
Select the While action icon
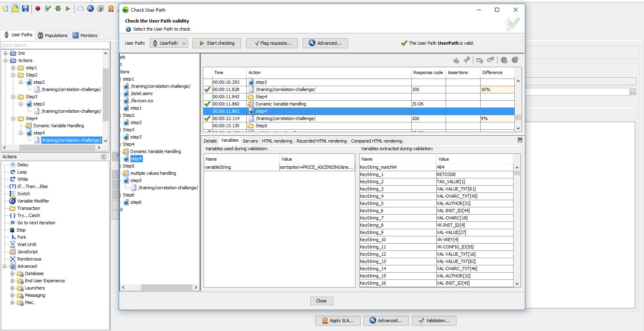click(x=12, y=179)
